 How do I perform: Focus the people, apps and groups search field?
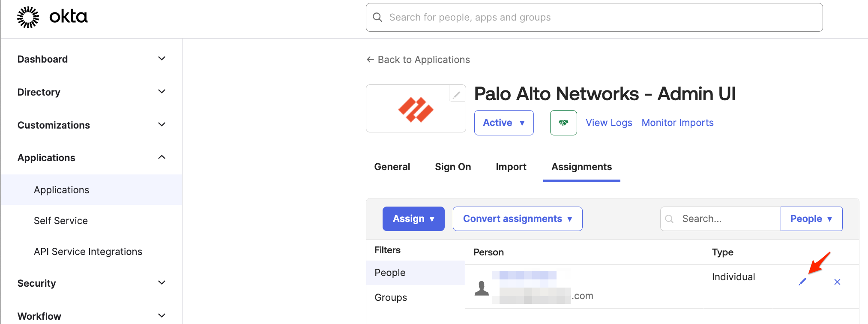pos(594,17)
